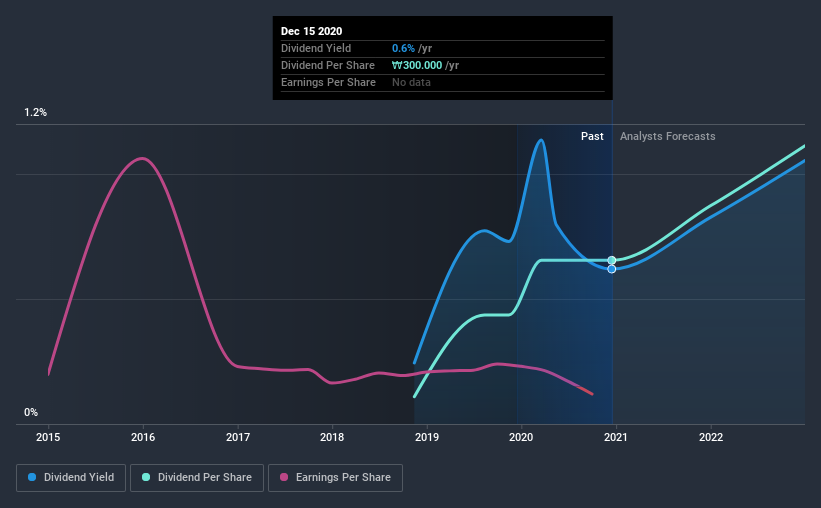Click the 2017 x-axis label
This screenshot has height=508, width=821.
pos(238,437)
